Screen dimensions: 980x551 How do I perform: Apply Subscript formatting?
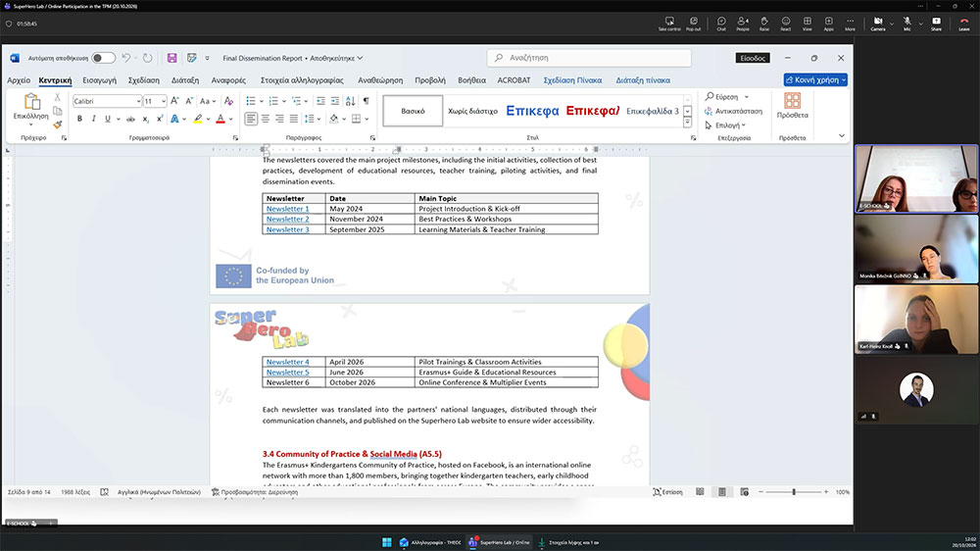coord(146,119)
